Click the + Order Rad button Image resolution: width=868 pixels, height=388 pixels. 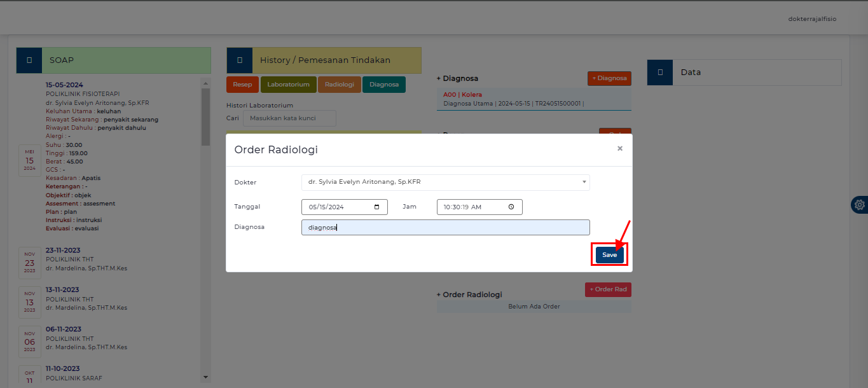[x=607, y=289]
